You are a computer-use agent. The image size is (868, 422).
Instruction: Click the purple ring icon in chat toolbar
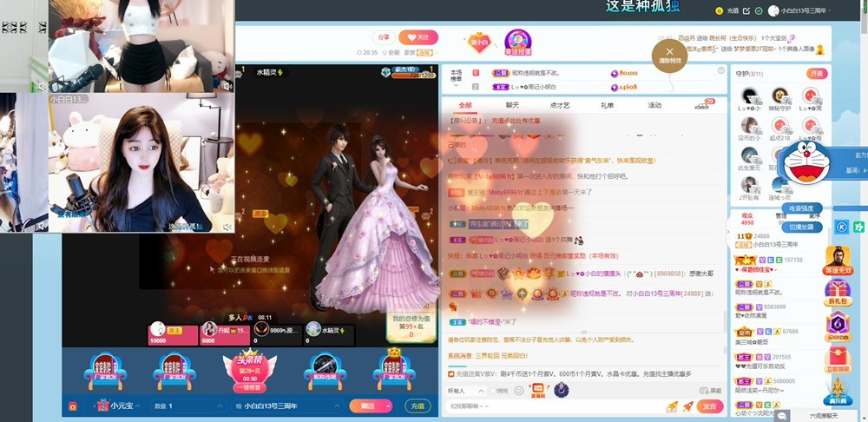pyautogui.click(x=562, y=391)
